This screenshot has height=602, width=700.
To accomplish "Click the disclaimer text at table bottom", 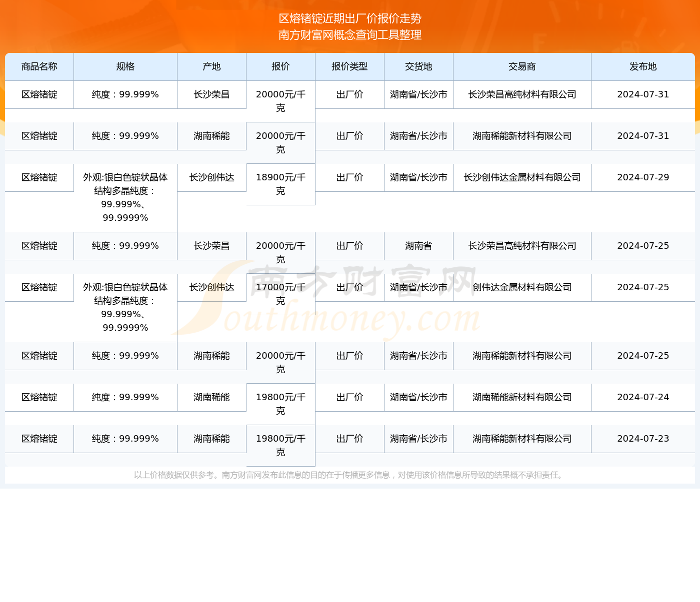I will pyautogui.click(x=350, y=475).
